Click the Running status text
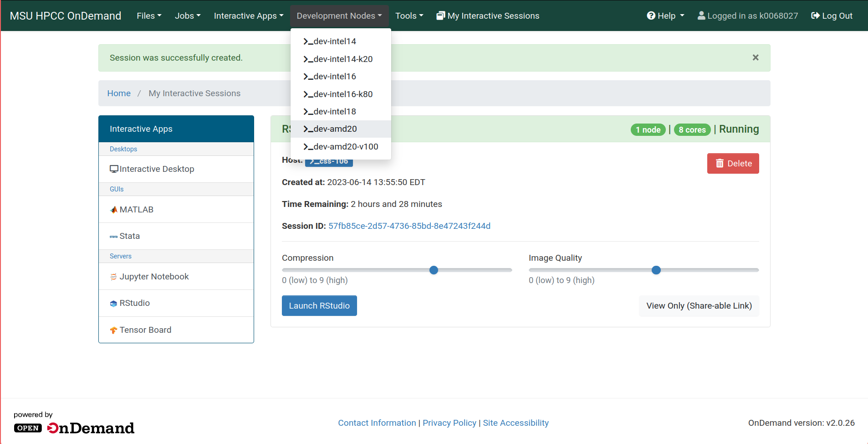 (739, 129)
